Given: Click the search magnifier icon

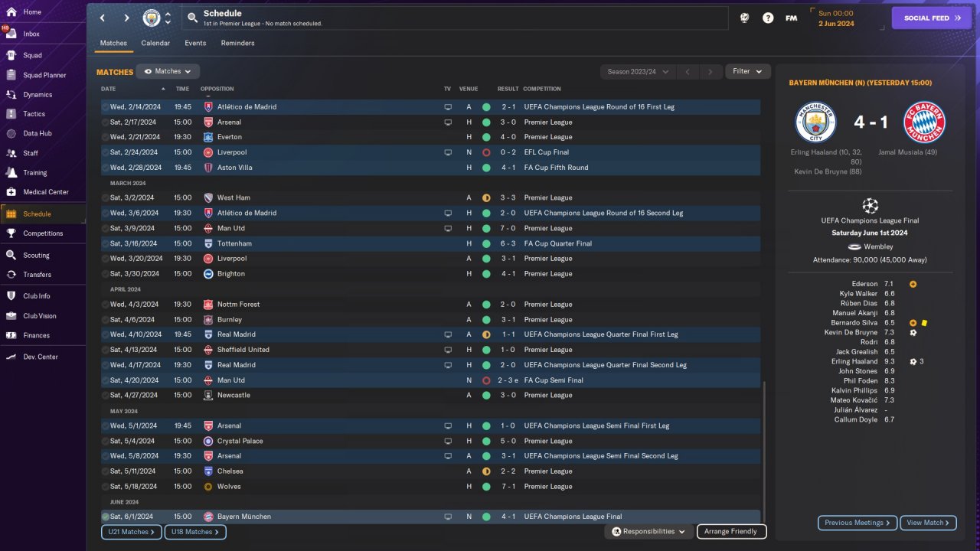Looking at the screenshot, I should (193, 18).
